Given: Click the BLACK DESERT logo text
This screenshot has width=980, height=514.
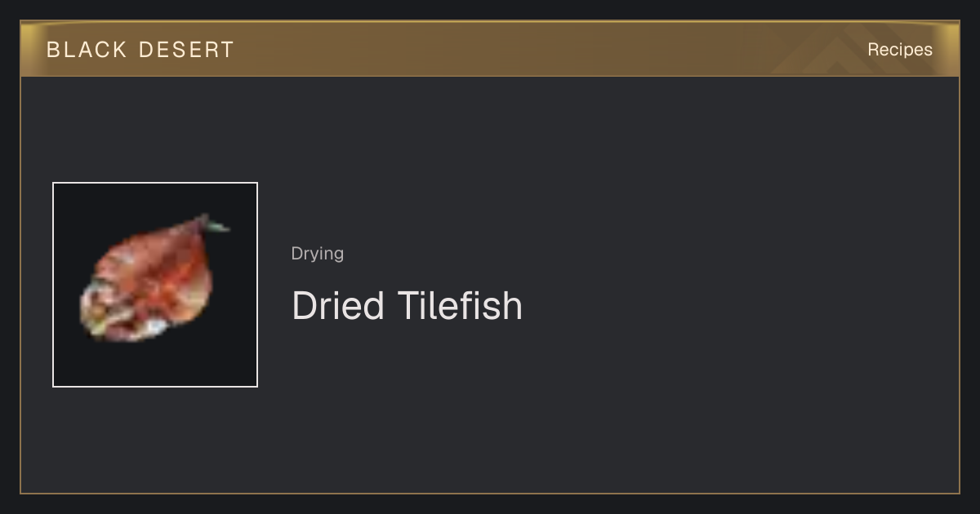Looking at the screenshot, I should tap(140, 50).
